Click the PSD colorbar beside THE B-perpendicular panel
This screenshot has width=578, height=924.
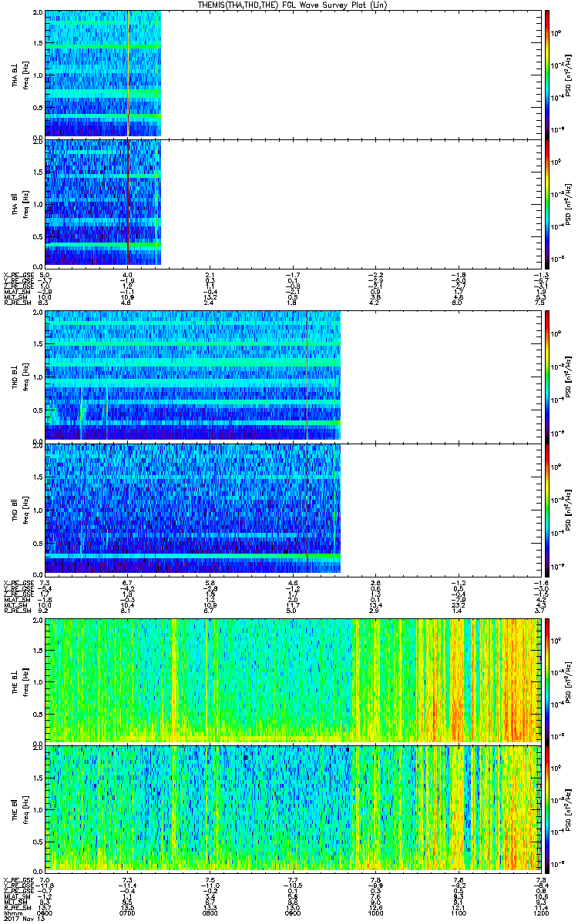tap(547, 680)
